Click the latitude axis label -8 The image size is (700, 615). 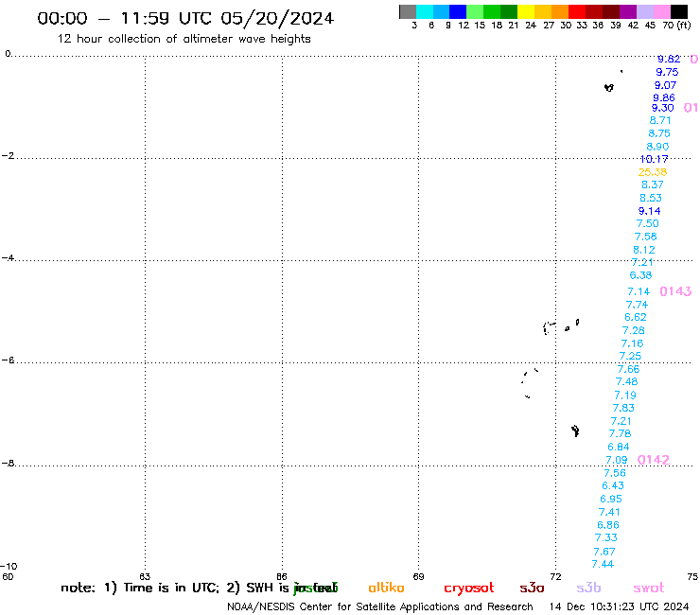pyautogui.click(x=8, y=464)
